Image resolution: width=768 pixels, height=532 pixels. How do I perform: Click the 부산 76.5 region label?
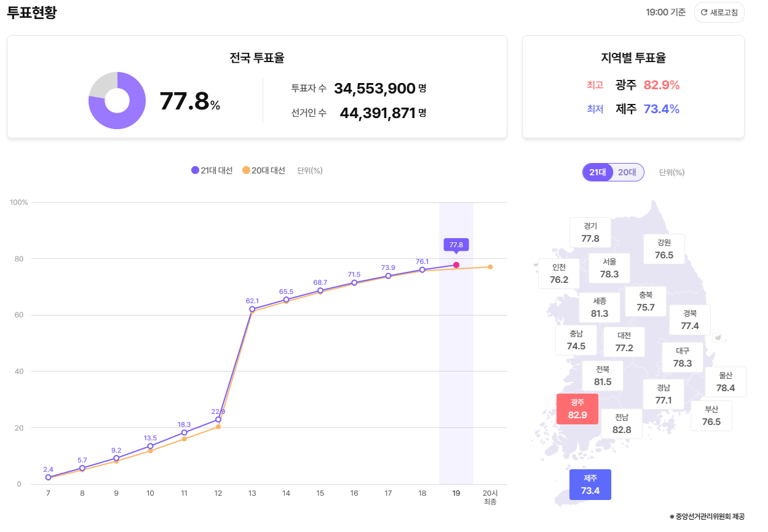tap(711, 416)
